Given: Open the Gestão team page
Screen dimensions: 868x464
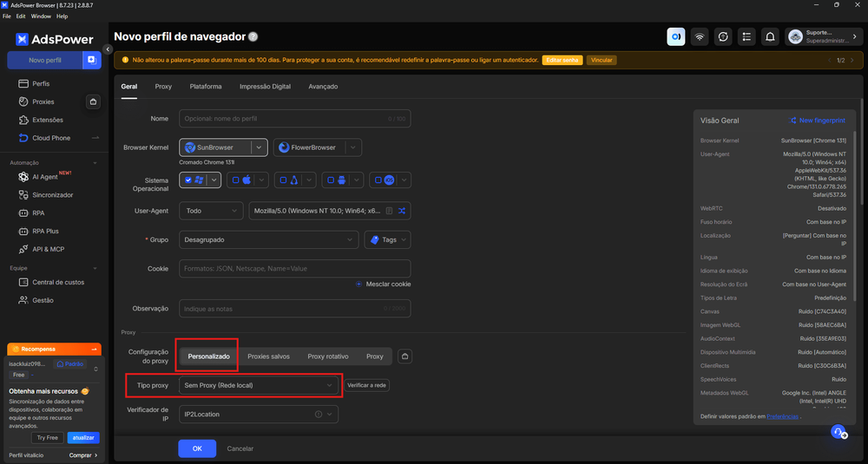Looking at the screenshot, I should [43, 300].
